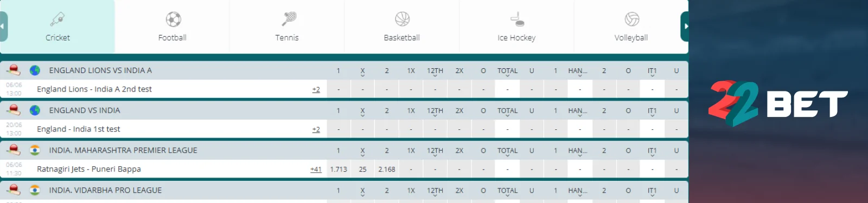Expand TOTAL dropdown in England Lions header

coord(507,71)
